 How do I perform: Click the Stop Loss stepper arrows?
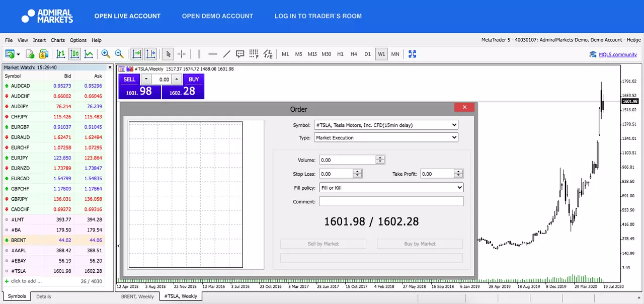(358, 174)
